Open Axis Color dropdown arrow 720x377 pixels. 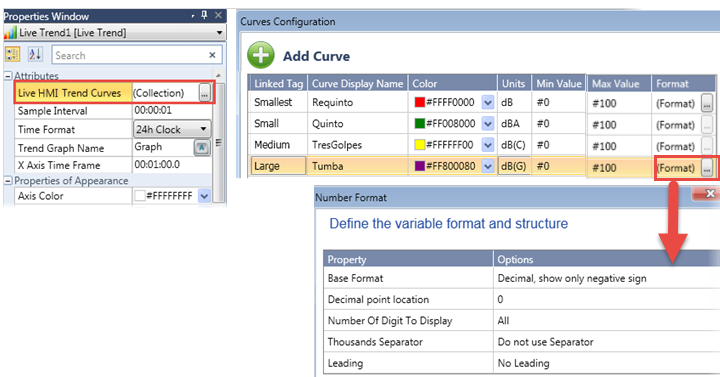[204, 196]
